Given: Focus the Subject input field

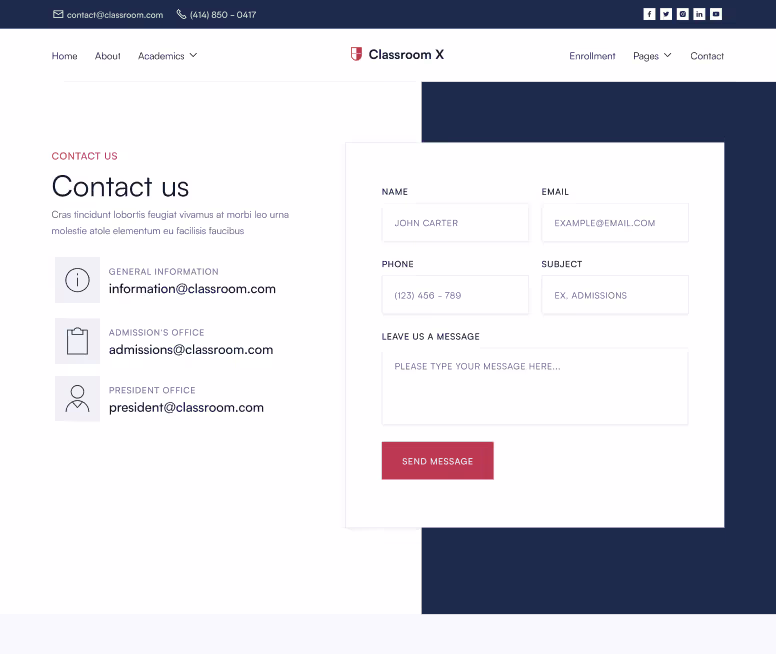Looking at the screenshot, I should point(615,295).
